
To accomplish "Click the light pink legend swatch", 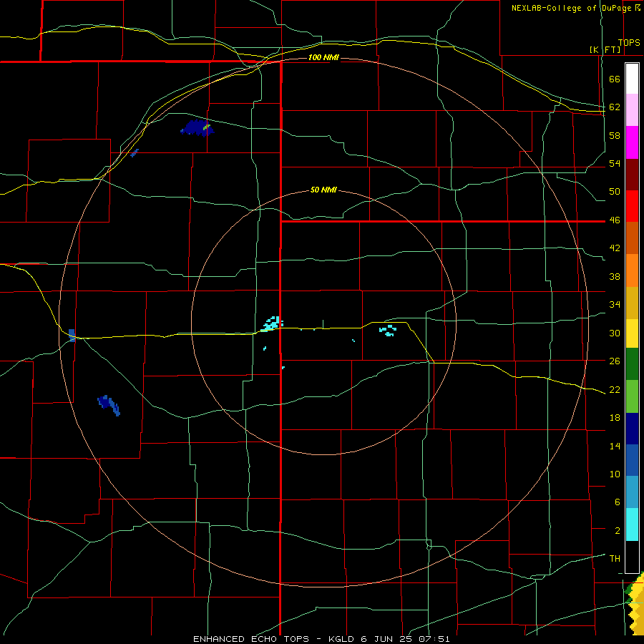I will pos(632,109).
